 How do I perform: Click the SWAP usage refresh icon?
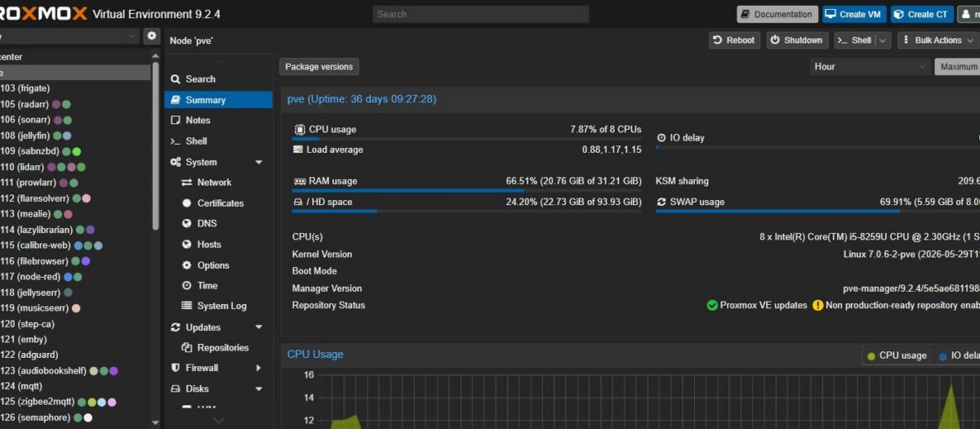click(x=661, y=202)
